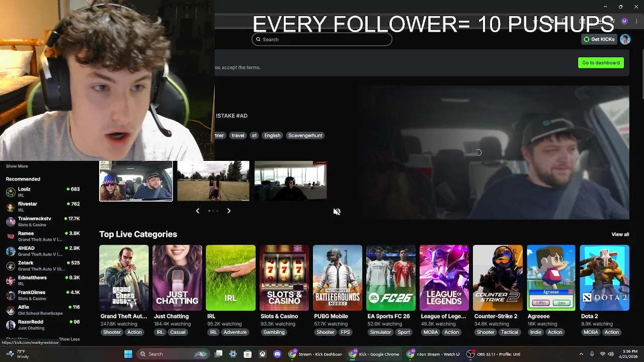The image size is (644, 362).
Task: Go to previous featured stream carousel arrow
Action: 197,211
